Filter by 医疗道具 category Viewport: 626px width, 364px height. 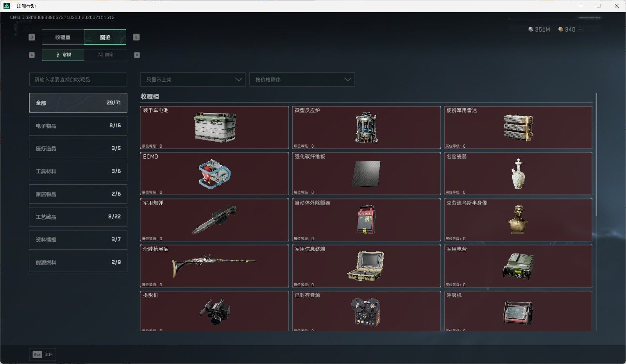[78, 148]
